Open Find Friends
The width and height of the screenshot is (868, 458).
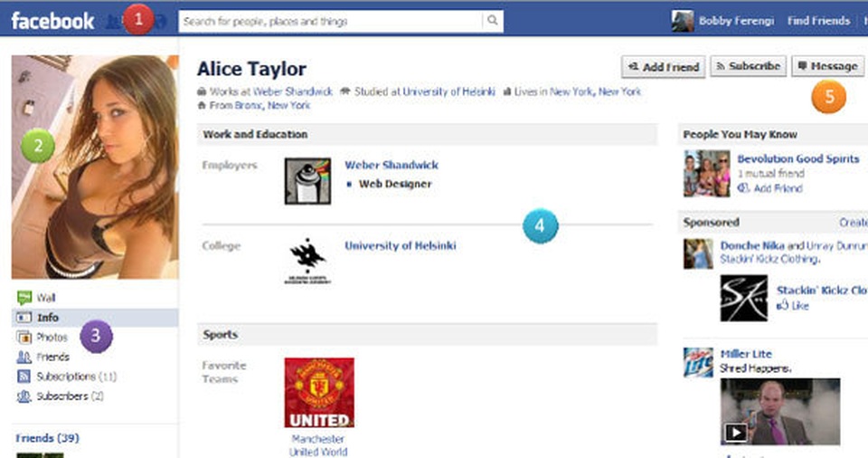click(818, 21)
